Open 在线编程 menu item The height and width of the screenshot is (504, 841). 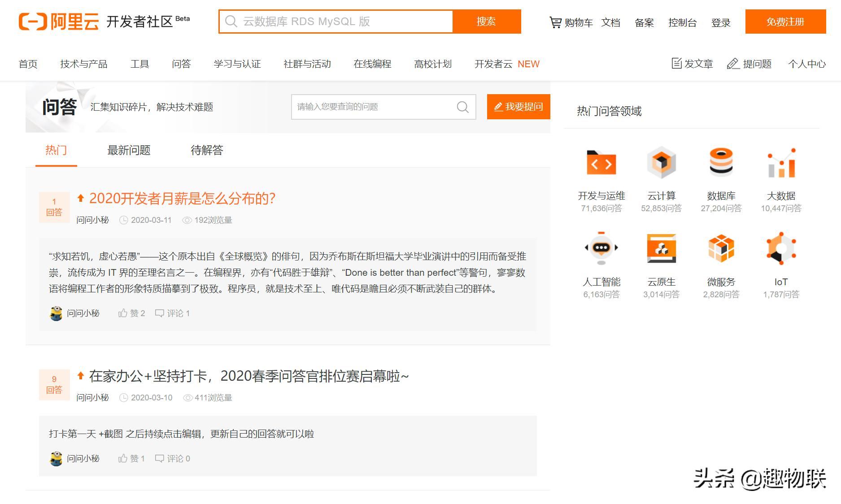[372, 64]
